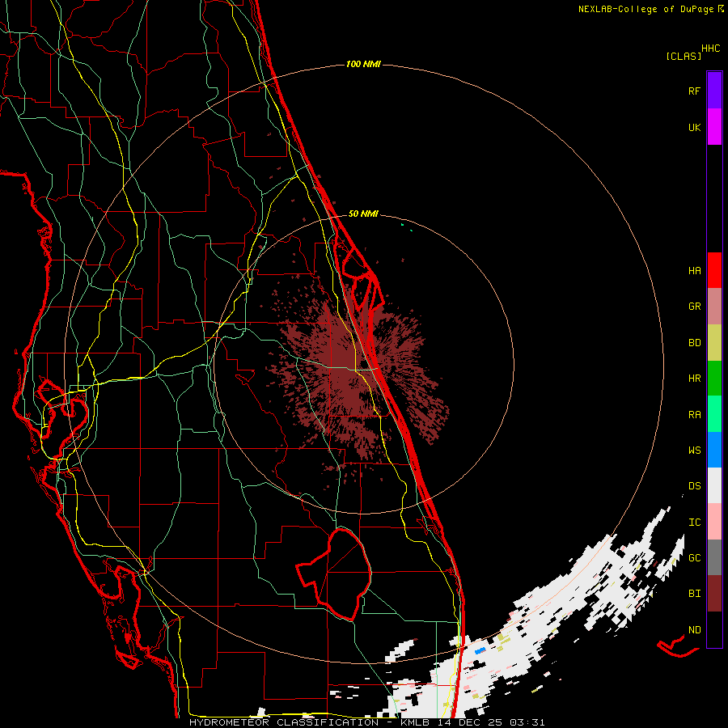The width and height of the screenshot is (728, 728).
Task: Click the HA red legend swatch
Action: pyautogui.click(x=714, y=270)
